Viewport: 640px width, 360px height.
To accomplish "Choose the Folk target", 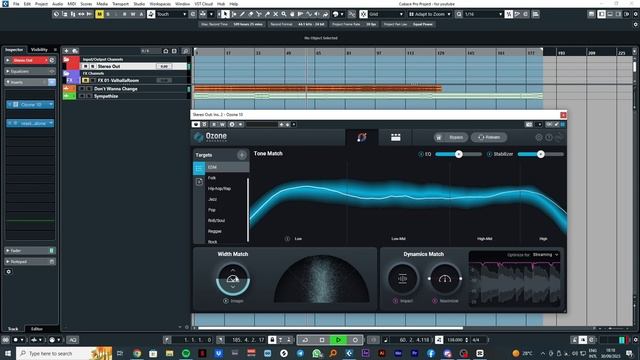I will point(212,178).
